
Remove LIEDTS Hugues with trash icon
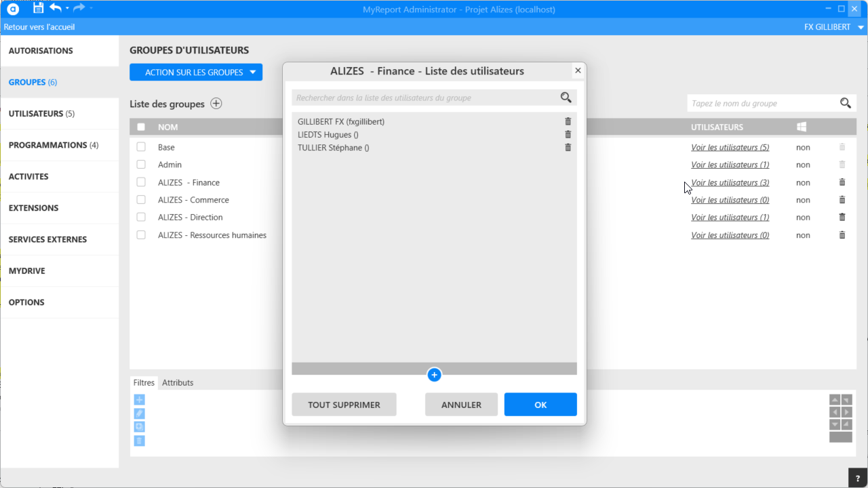click(x=568, y=134)
